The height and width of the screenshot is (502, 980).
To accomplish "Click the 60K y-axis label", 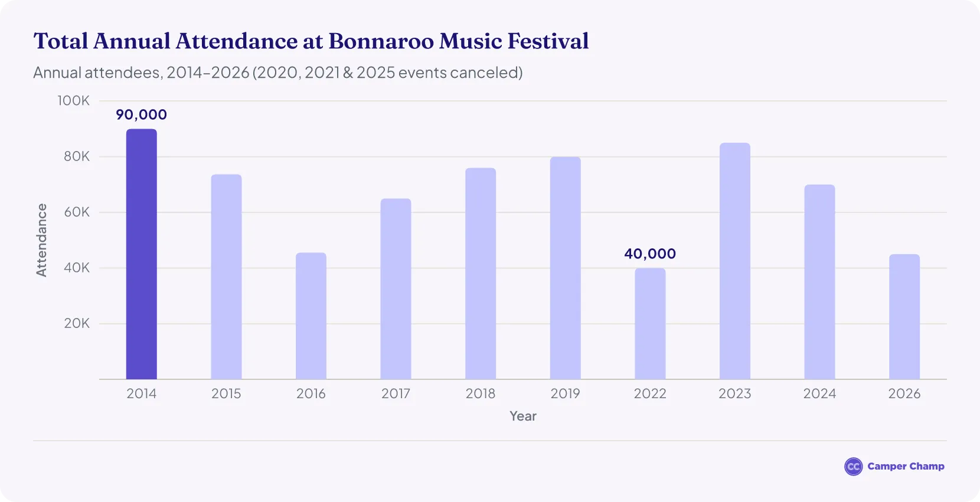I will click(77, 212).
